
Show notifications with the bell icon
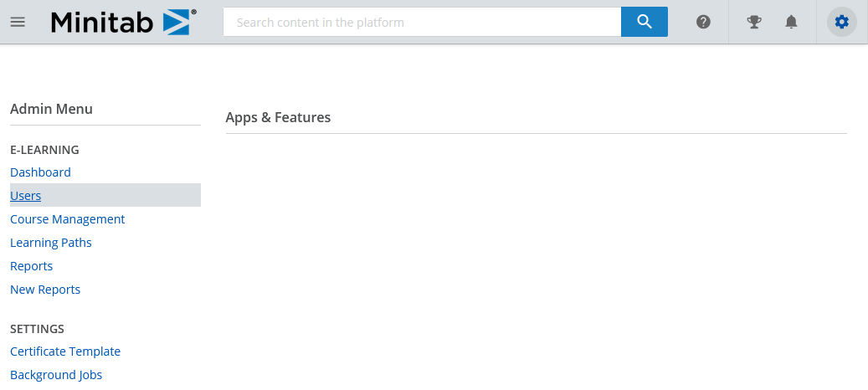click(792, 22)
